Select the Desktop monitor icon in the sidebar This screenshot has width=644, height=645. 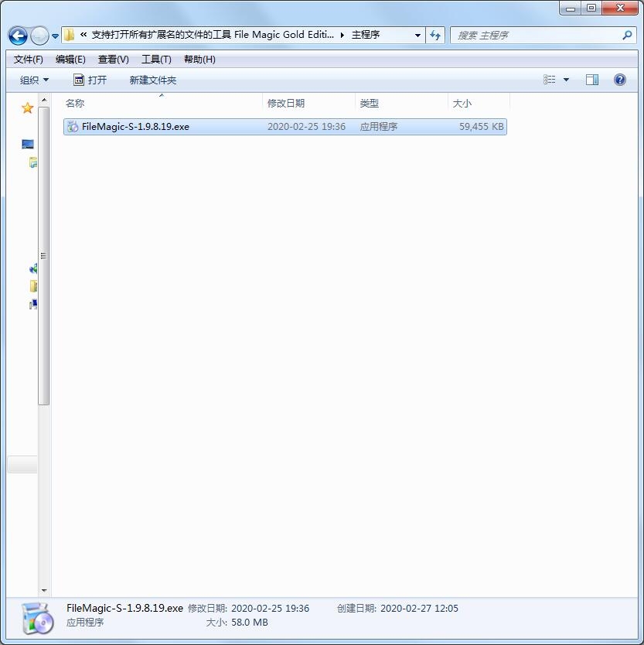tap(28, 144)
